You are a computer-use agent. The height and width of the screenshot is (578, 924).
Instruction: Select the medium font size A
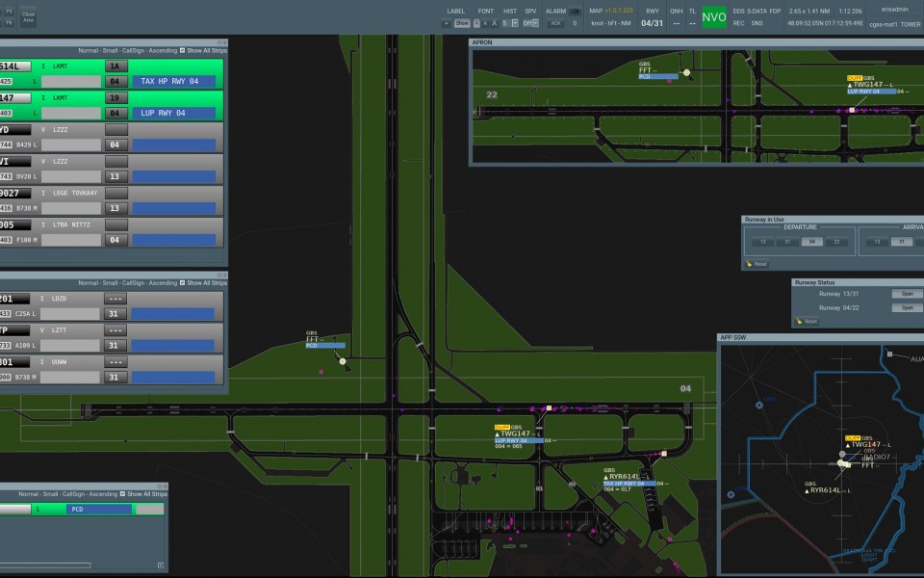485,23
